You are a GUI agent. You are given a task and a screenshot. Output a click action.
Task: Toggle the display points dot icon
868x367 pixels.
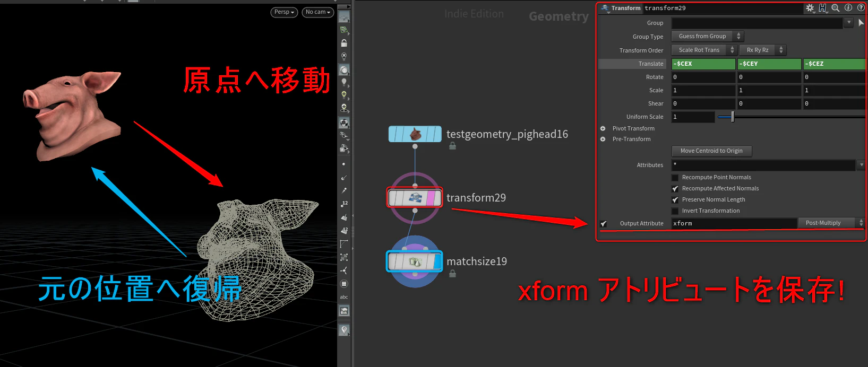(x=344, y=164)
